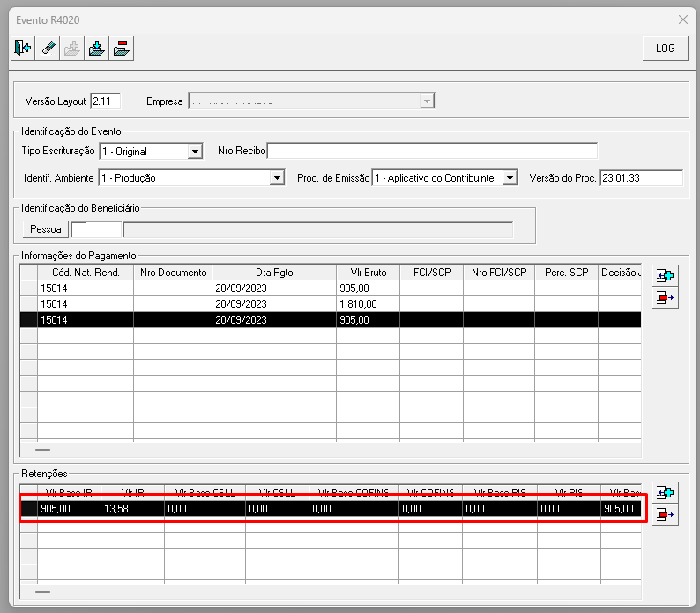Viewport: 700px width, 613px height.
Task: Click Decisão column header in payment grid
Action: point(620,272)
